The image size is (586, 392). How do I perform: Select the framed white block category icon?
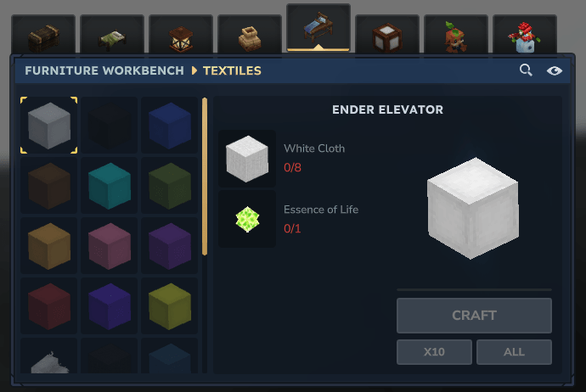point(387,36)
